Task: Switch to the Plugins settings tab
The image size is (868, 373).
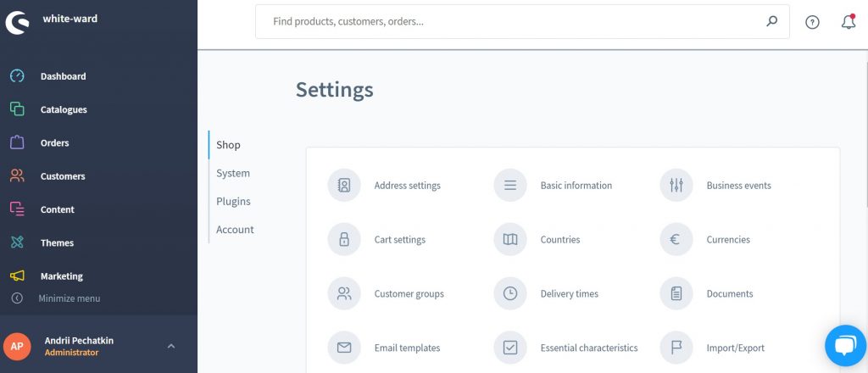Action: coord(233,201)
